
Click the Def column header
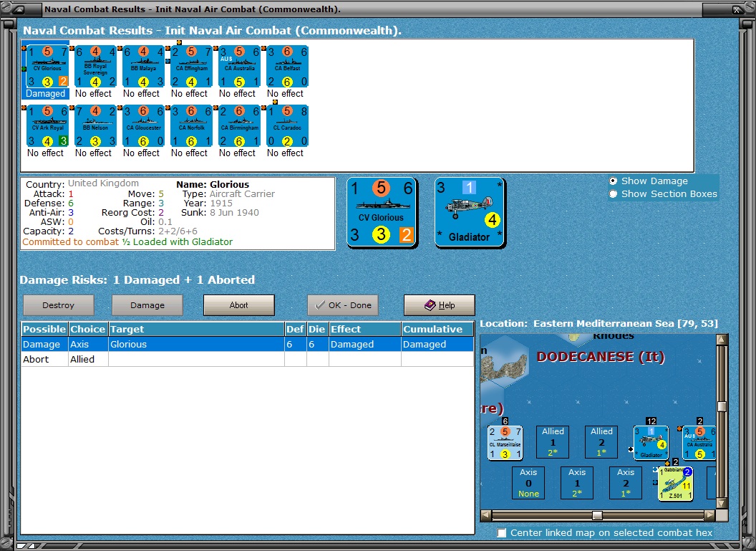click(295, 329)
